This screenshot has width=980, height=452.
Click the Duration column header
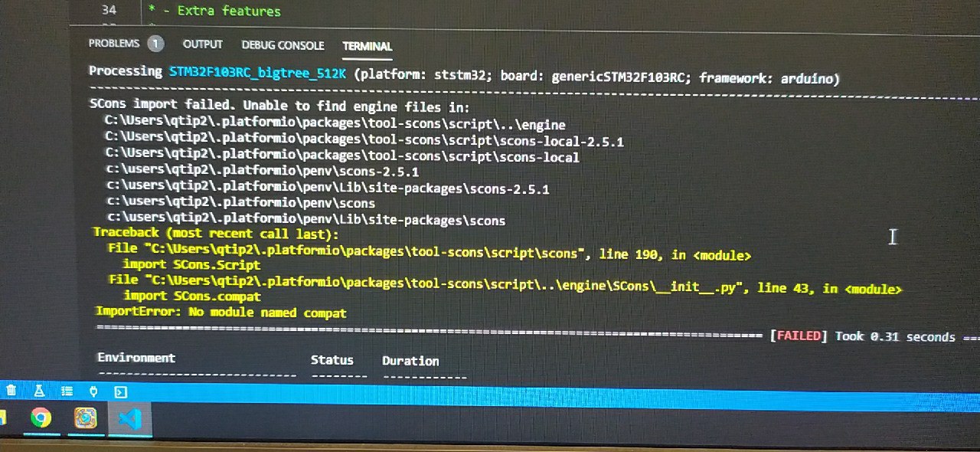(410, 361)
